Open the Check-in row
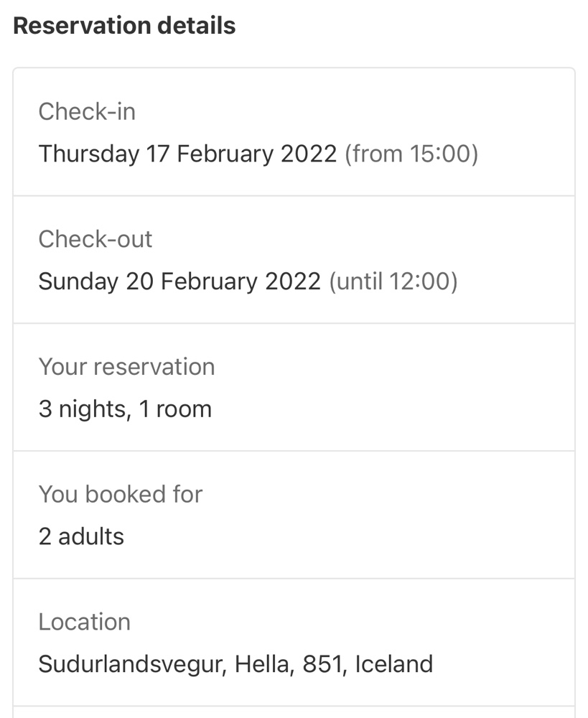 point(294,132)
